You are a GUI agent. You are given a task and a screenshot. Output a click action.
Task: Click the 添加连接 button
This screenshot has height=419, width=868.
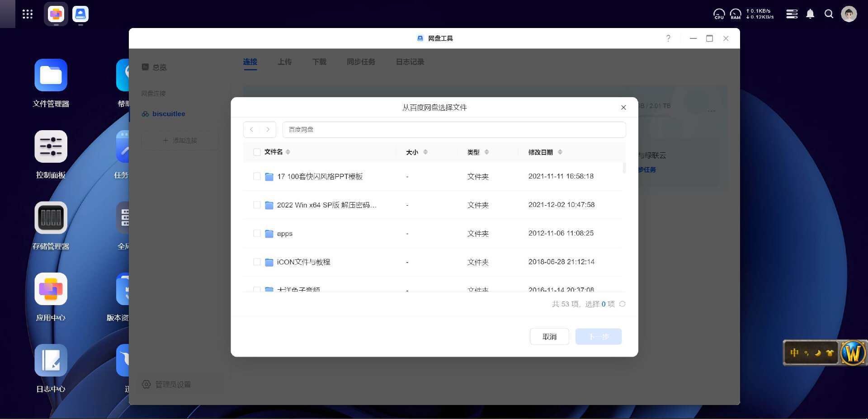[x=180, y=141]
